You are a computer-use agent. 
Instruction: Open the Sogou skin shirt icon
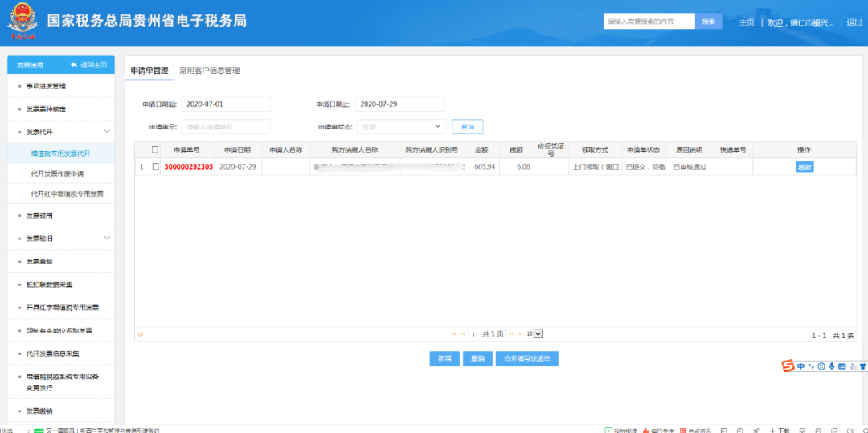pos(862,366)
